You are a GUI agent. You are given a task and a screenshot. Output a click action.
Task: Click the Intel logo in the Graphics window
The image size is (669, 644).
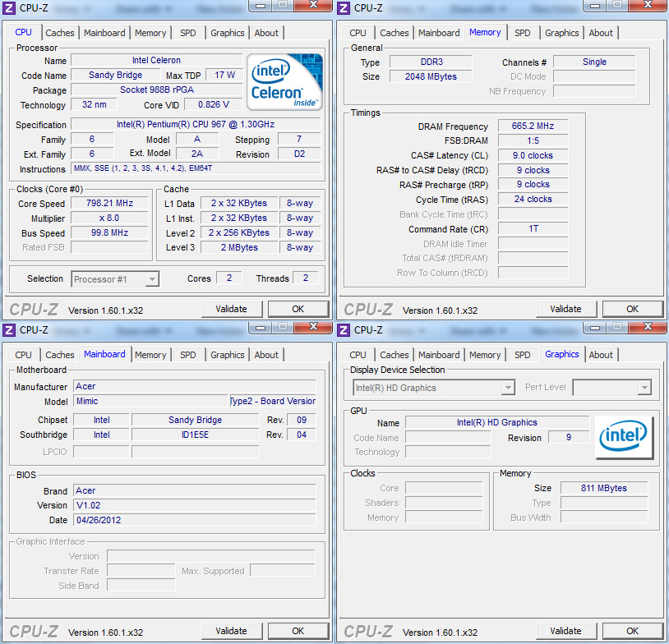click(x=624, y=437)
